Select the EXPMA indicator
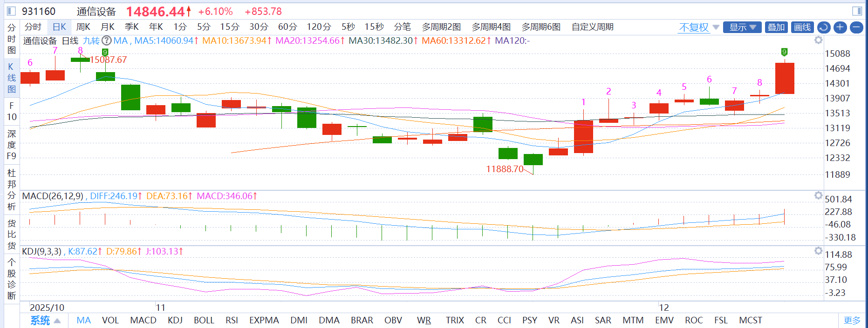 [264, 320]
